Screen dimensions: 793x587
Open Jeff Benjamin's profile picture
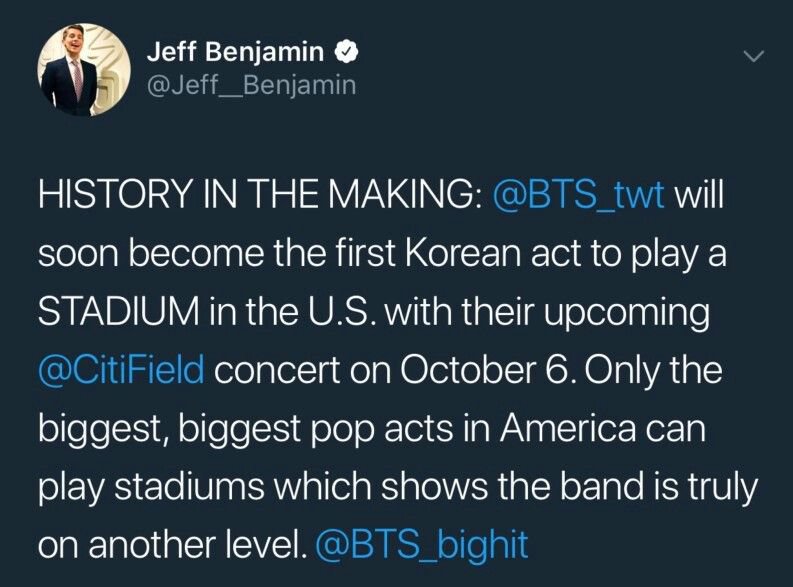84,70
